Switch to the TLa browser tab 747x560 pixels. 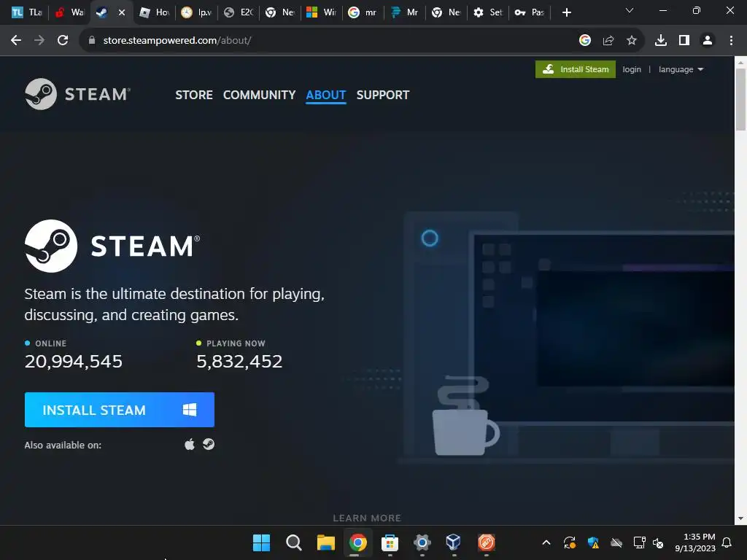(x=26, y=12)
